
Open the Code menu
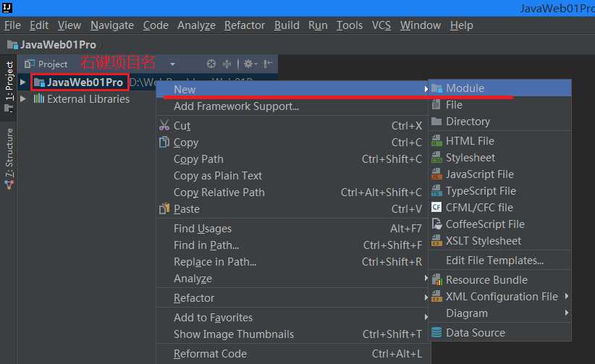(156, 25)
